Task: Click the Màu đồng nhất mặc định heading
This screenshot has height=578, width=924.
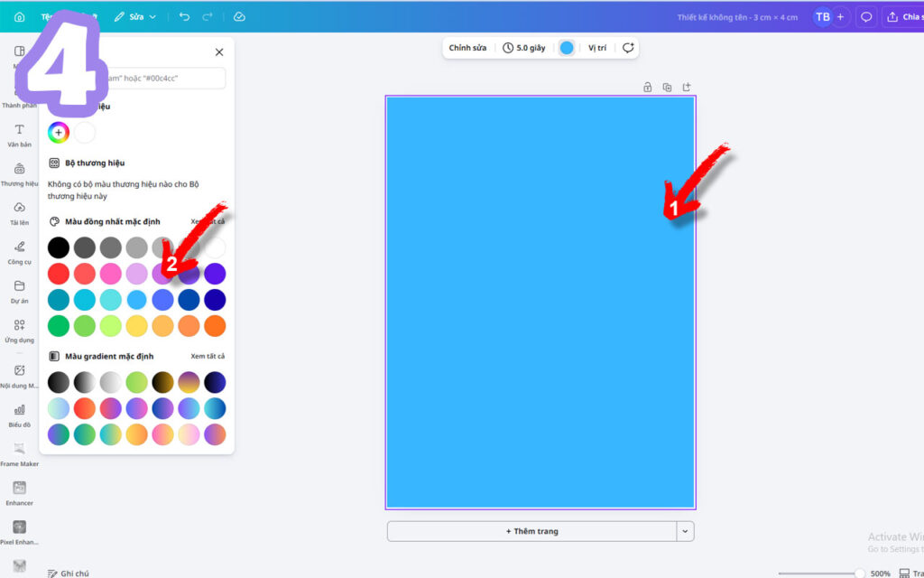Action: pos(113,222)
